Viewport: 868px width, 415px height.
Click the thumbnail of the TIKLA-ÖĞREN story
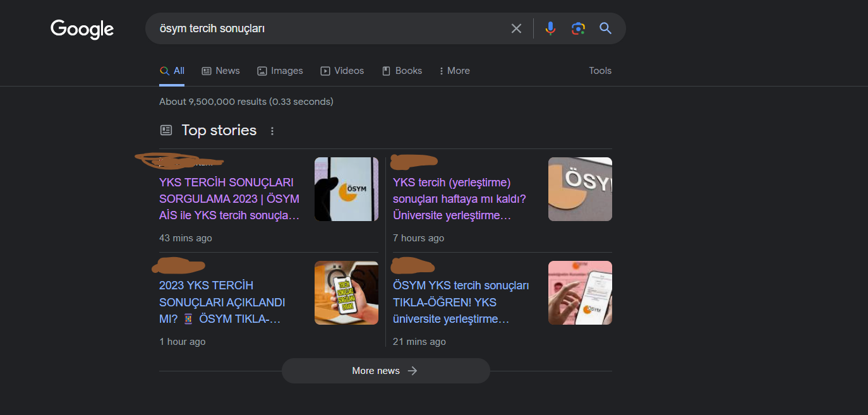[x=580, y=293]
